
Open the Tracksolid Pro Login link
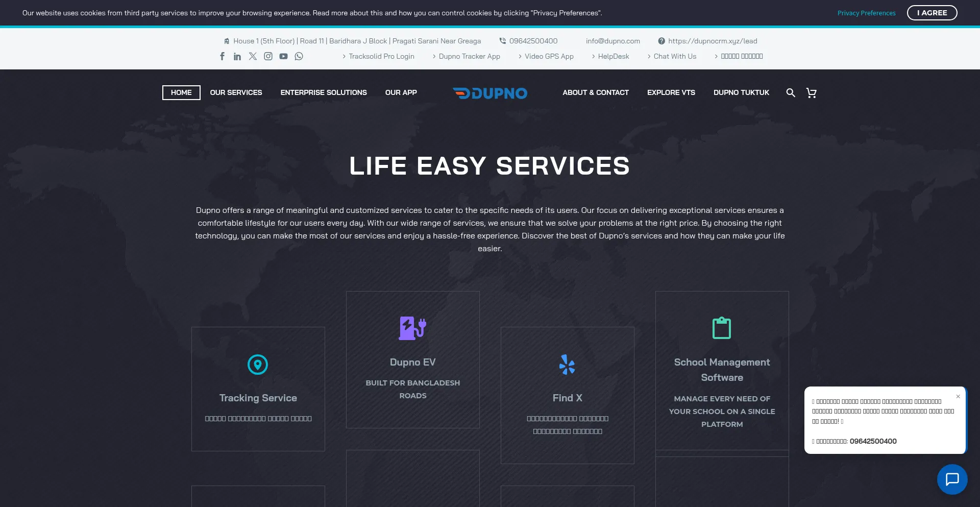coord(381,56)
